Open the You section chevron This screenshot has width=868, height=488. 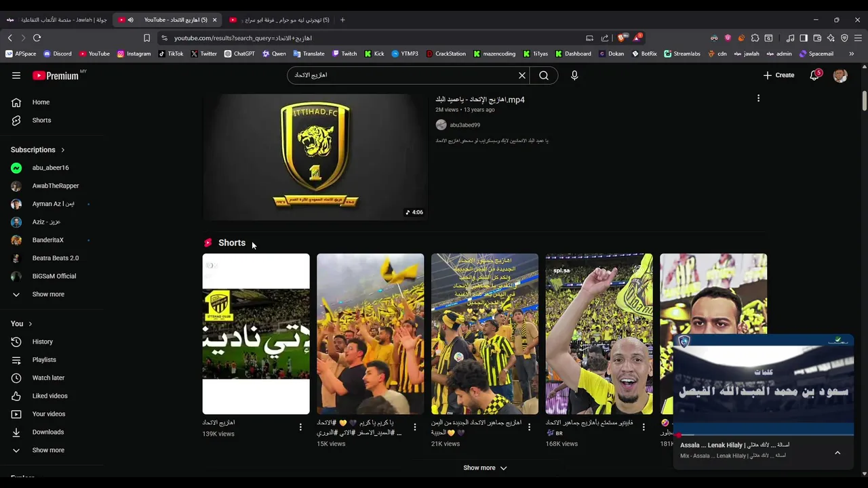pyautogui.click(x=30, y=324)
